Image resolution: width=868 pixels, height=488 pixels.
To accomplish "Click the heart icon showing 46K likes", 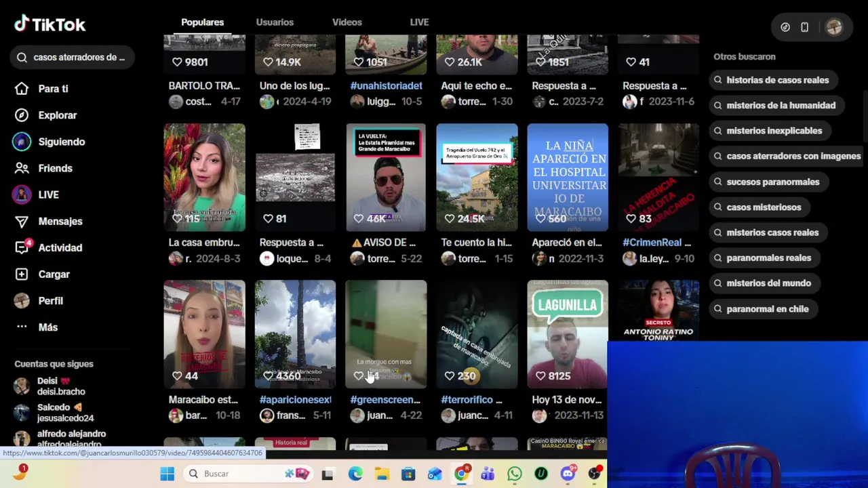I will 359,219.
